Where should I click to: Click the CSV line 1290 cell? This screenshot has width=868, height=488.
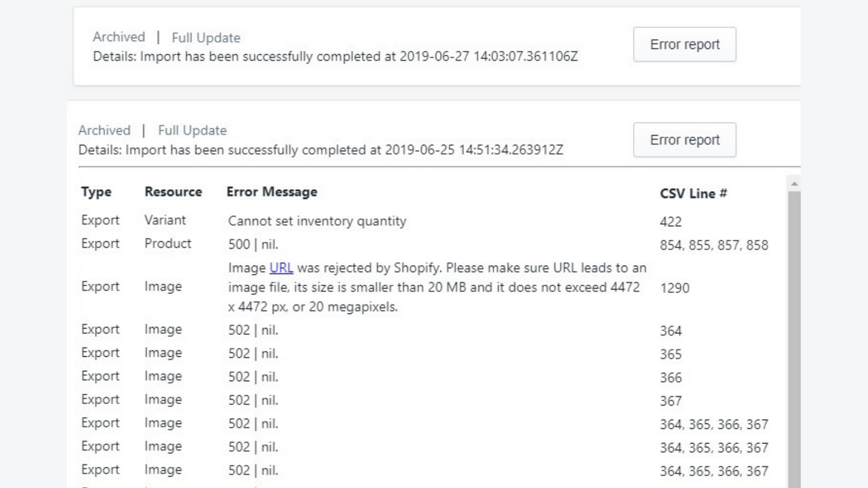click(675, 287)
